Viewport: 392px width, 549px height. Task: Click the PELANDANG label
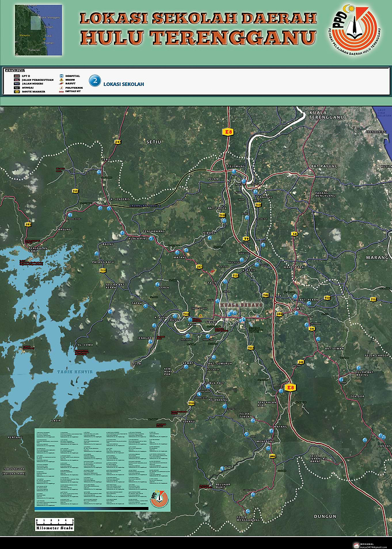(218, 399)
